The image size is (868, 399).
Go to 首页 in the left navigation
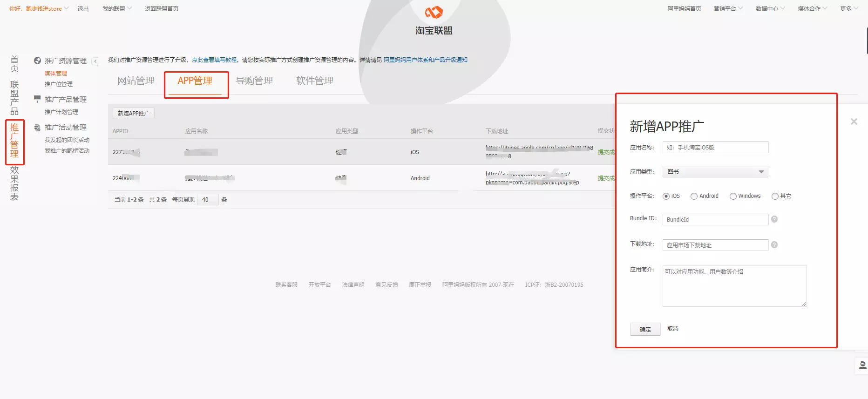14,64
